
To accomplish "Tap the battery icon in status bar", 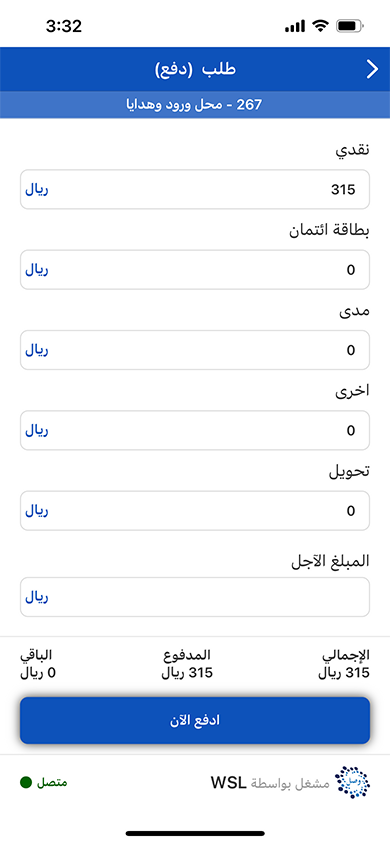I will [x=350, y=26].
